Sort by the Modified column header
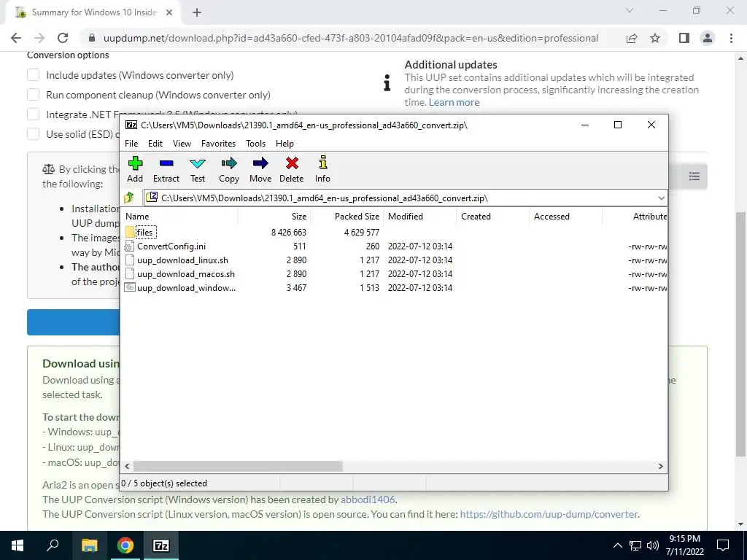This screenshot has height=560, width=747. pyautogui.click(x=420, y=216)
